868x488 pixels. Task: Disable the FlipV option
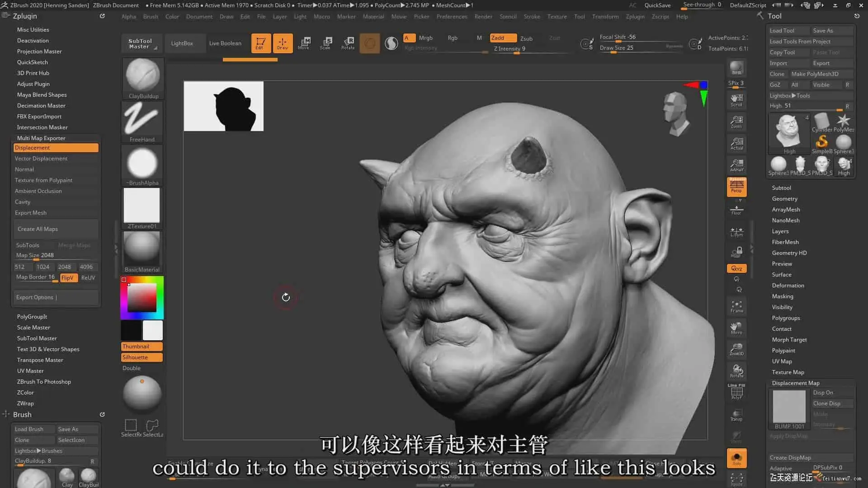point(68,278)
